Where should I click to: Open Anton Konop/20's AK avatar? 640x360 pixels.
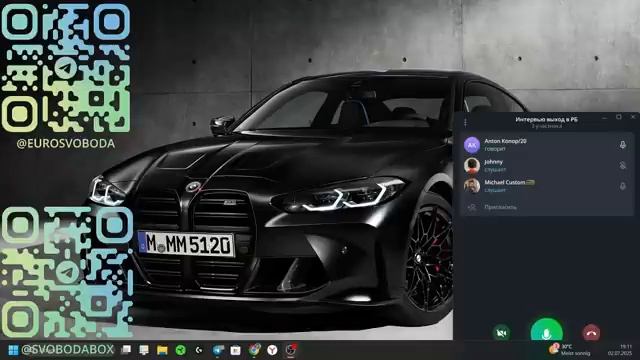(472, 145)
